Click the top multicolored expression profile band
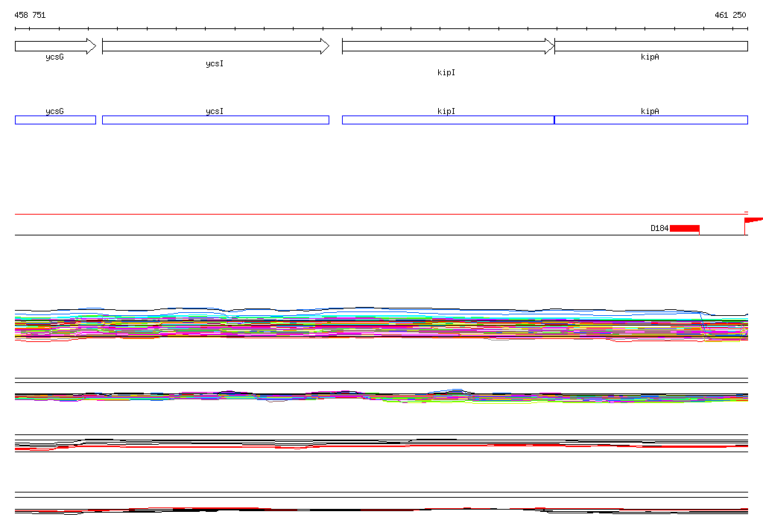This screenshot has height=532, width=763. click(380, 324)
